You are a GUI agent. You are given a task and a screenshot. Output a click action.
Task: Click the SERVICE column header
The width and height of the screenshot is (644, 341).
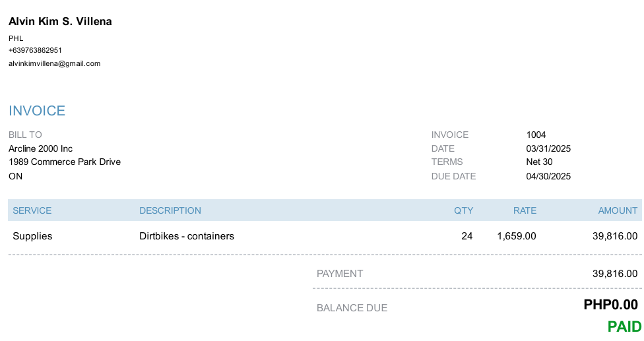32,210
